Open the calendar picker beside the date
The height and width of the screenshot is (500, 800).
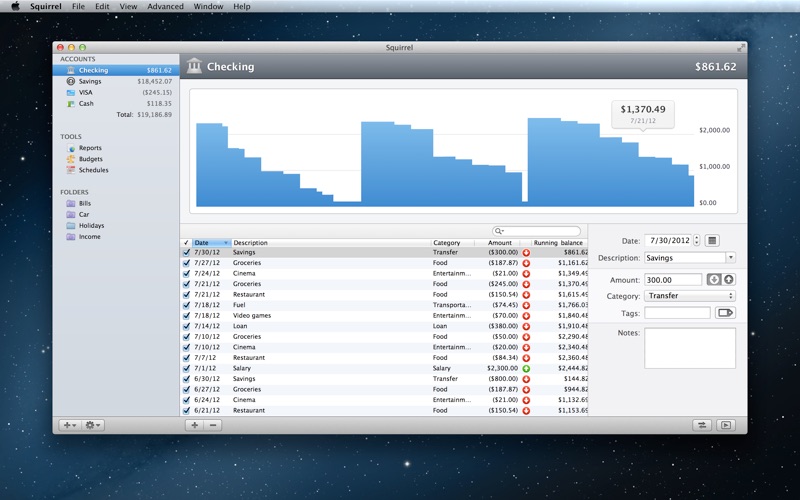coord(712,240)
